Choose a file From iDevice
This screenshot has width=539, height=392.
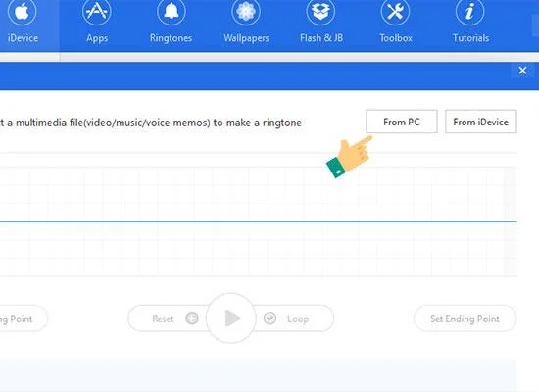480,122
